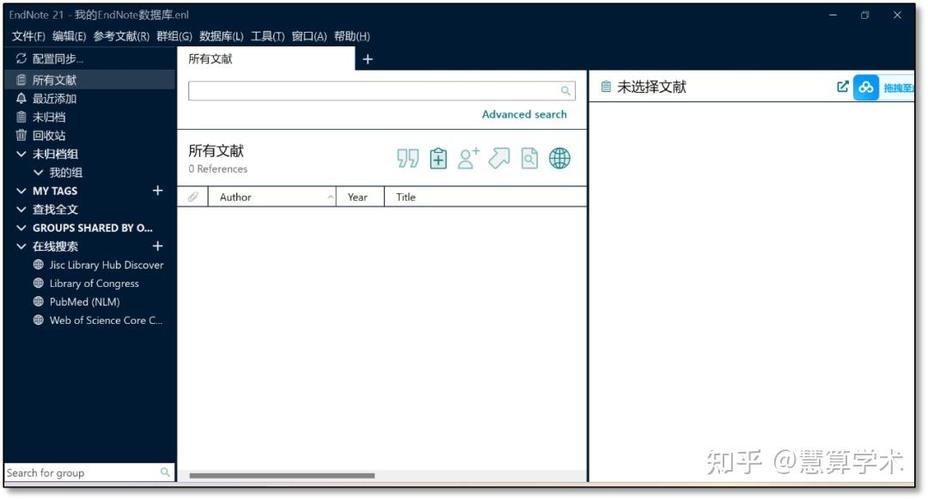Click the Share Library person icon
928x500 pixels.
click(468, 159)
